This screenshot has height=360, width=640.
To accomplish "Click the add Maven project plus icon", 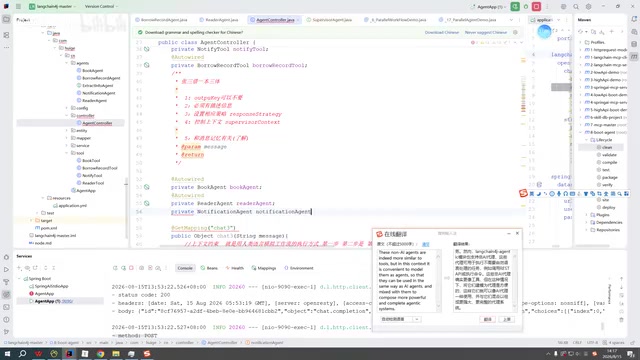I will [x=611, y=32].
